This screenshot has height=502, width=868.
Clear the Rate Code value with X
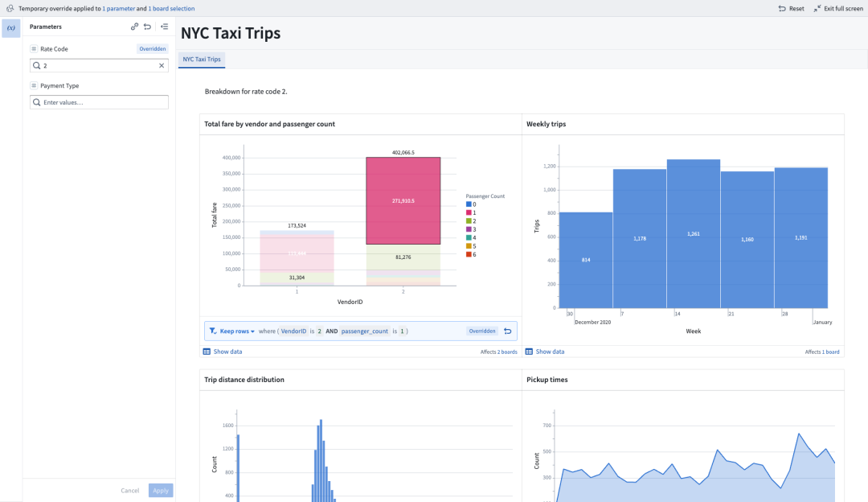tap(161, 65)
